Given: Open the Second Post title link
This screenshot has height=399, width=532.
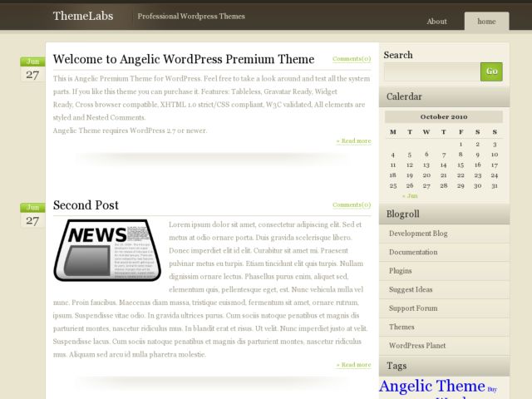Looking at the screenshot, I should point(86,205).
